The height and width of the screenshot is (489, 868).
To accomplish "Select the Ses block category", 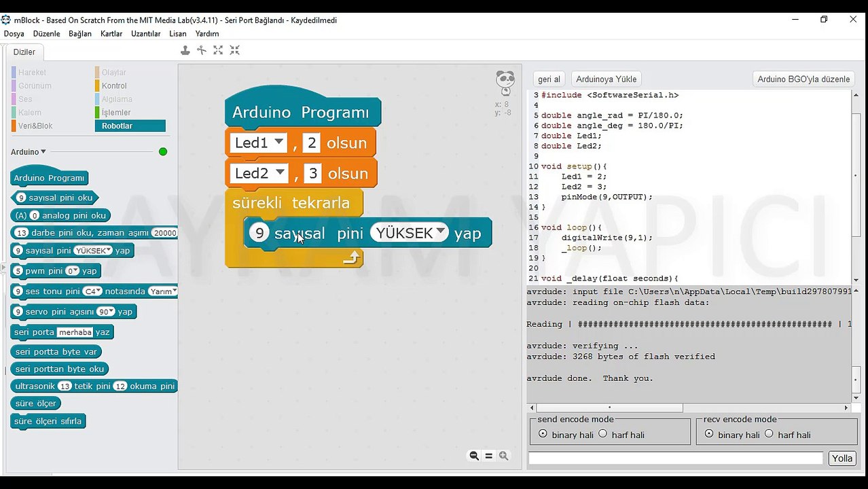I will pos(25,99).
